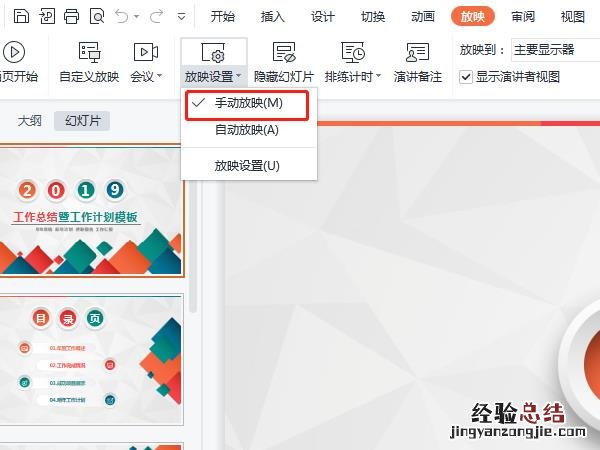Switch to the 大纲 pane tab
Screen dimensions: 600x450
pos(29,121)
